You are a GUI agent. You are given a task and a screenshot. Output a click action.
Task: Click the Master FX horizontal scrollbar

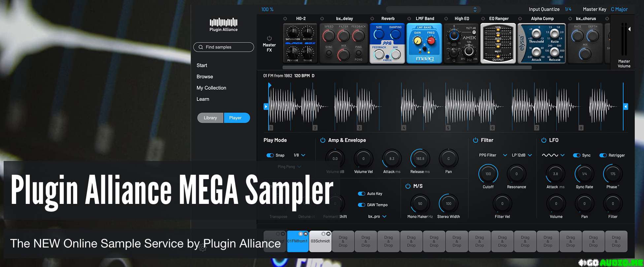(x=407, y=67)
